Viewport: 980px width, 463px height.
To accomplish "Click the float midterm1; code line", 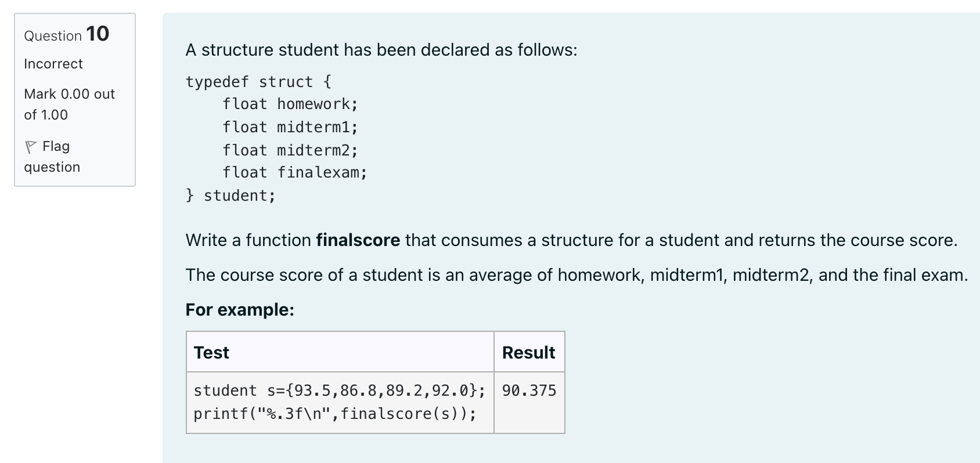I will pos(290,127).
